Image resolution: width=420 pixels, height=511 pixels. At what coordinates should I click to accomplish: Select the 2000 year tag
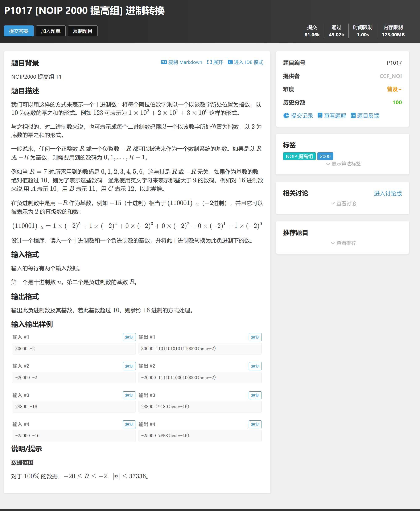(325, 156)
